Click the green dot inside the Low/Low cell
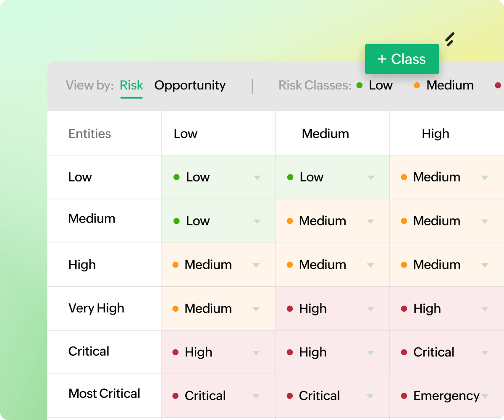This screenshot has height=420, width=504. pos(176,177)
